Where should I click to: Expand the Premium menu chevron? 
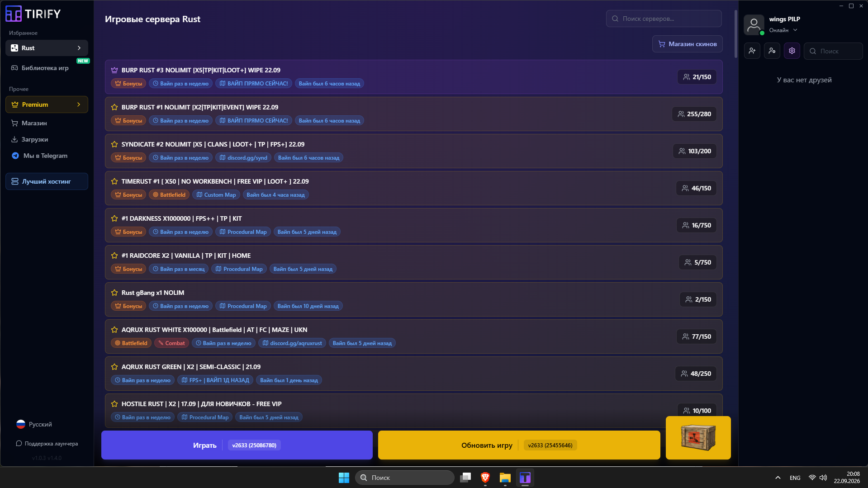(x=79, y=104)
